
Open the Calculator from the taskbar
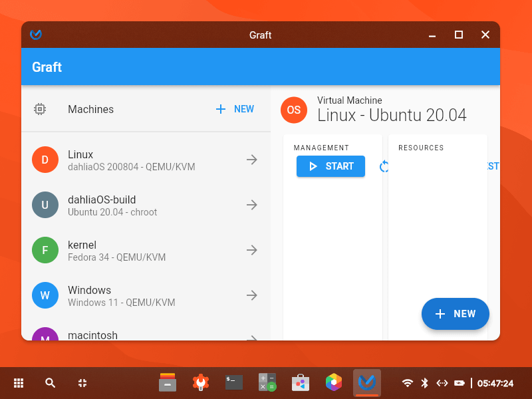[267, 382]
